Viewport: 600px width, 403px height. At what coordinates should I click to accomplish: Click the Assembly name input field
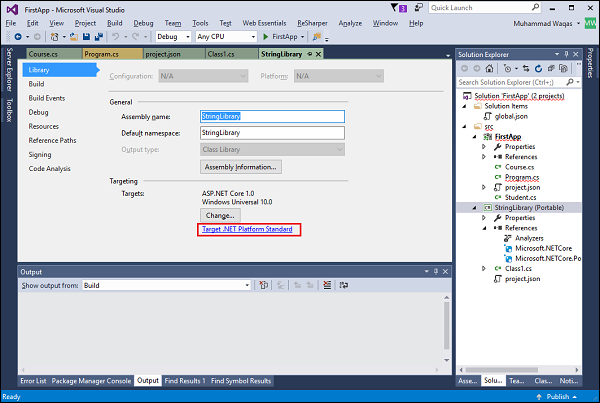pyautogui.click(x=272, y=116)
